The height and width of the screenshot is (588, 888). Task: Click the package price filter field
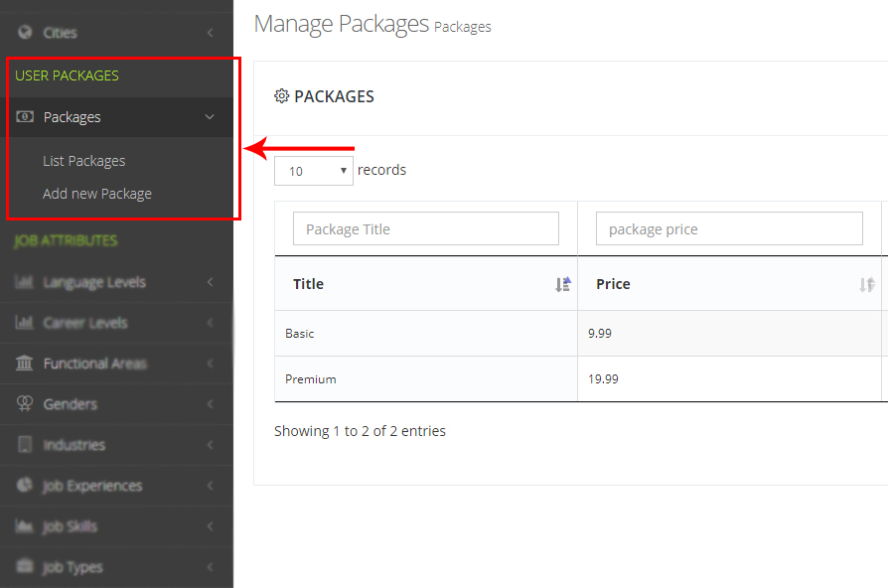(729, 229)
